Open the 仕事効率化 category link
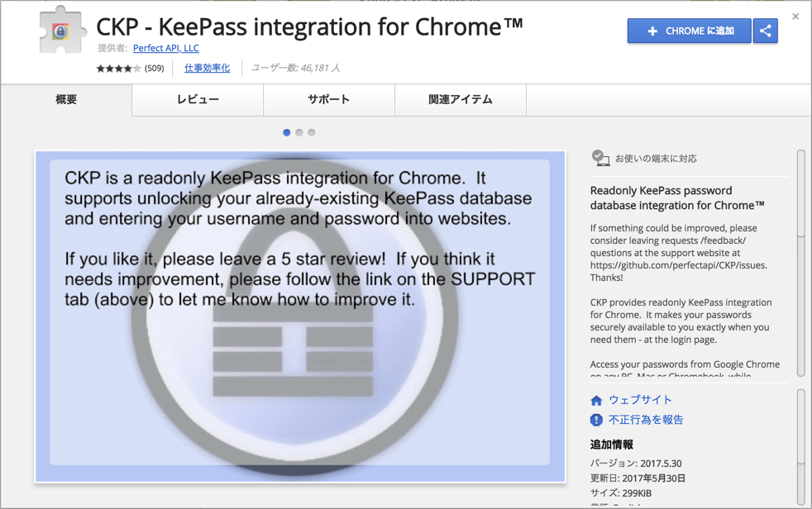This screenshot has height=509, width=812. click(x=207, y=68)
